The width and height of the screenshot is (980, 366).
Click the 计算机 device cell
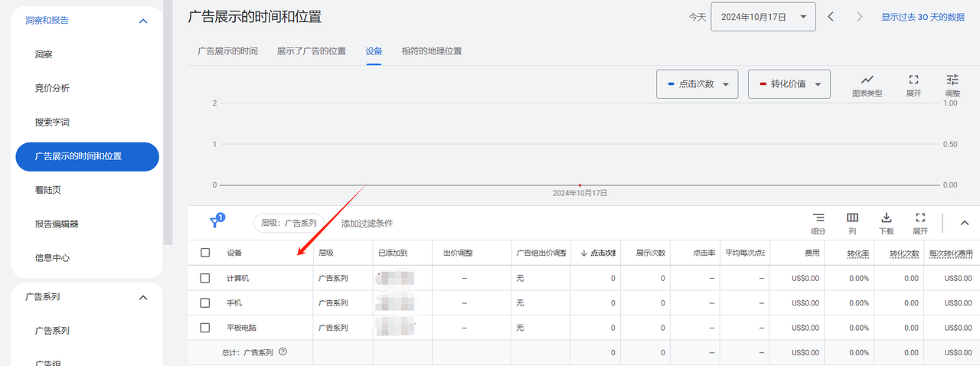[238, 278]
